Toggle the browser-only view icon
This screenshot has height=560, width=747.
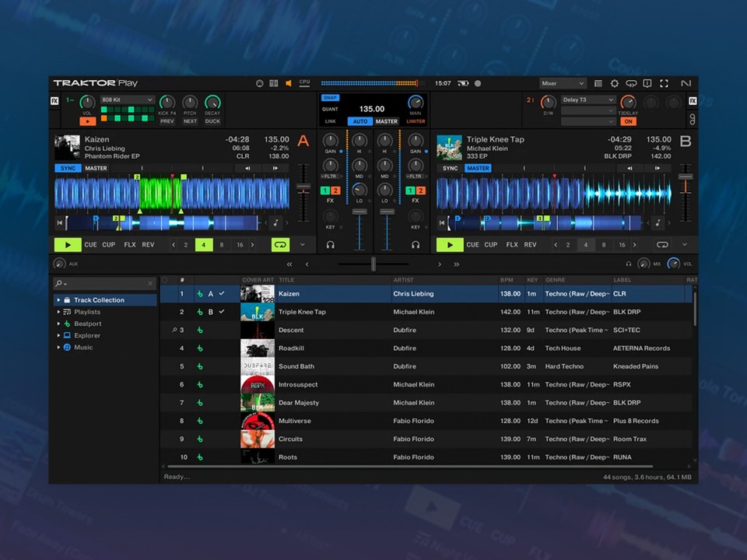pos(598,83)
